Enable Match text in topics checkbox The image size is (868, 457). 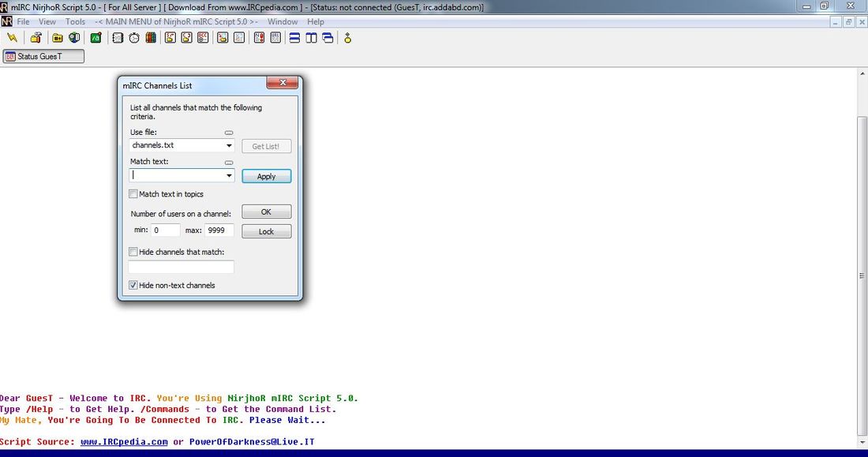133,194
